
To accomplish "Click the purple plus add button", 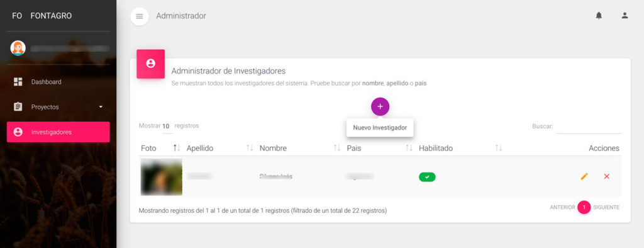I will click(x=380, y=106).
